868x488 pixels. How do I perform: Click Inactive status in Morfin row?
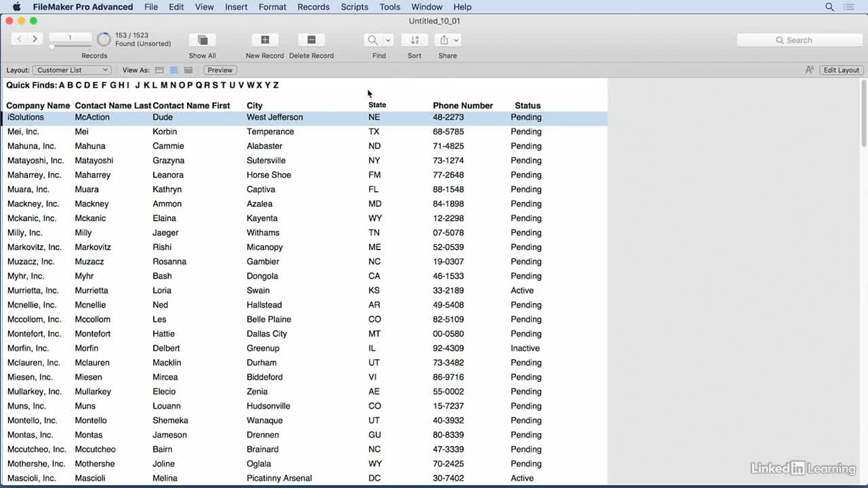[525, 348]
